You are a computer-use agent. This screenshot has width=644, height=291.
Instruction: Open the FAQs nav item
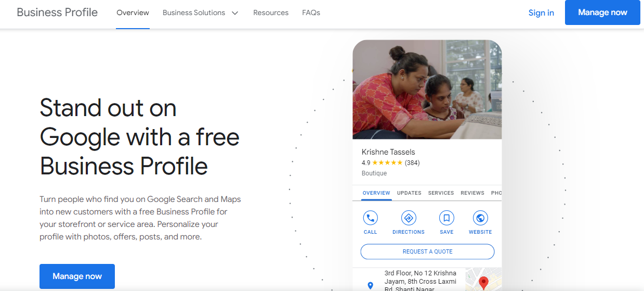(x=311, y=12)
